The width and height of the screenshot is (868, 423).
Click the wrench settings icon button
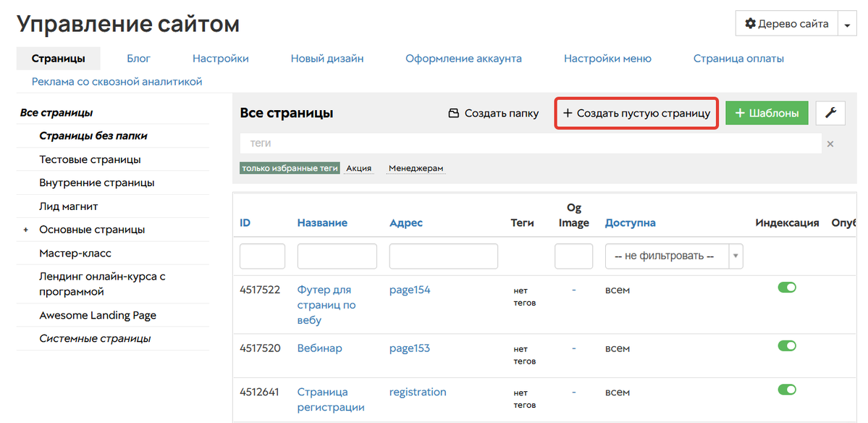tap(830, 113)
